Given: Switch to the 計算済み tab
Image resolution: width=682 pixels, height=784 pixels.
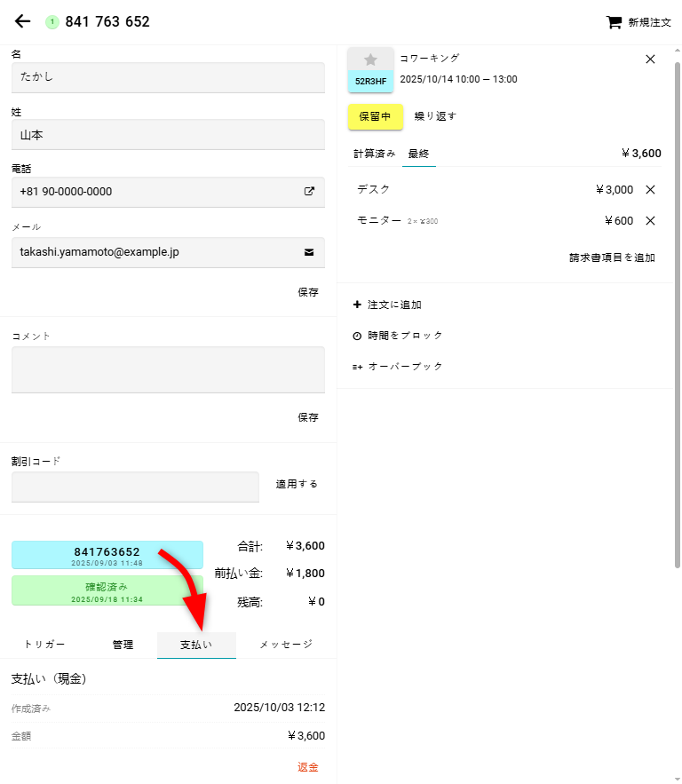Looking at the screenshot, I should coord(374,154).
